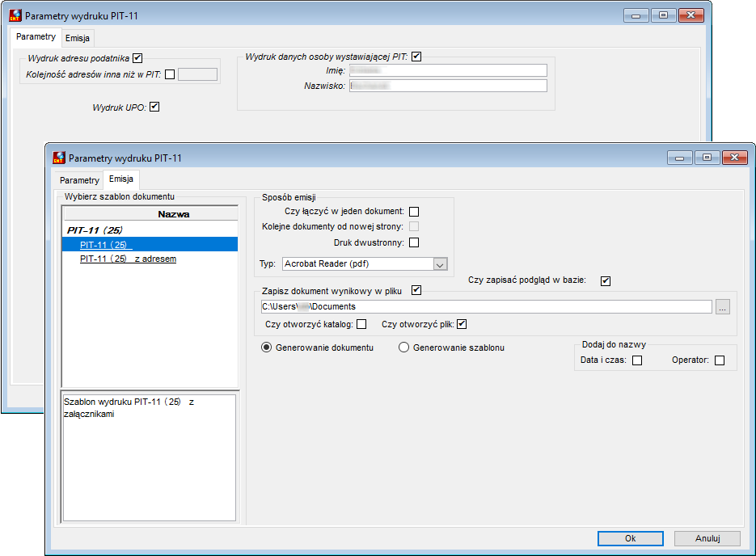Click the Imię input field
756x556 pixels.
(448, 70)
